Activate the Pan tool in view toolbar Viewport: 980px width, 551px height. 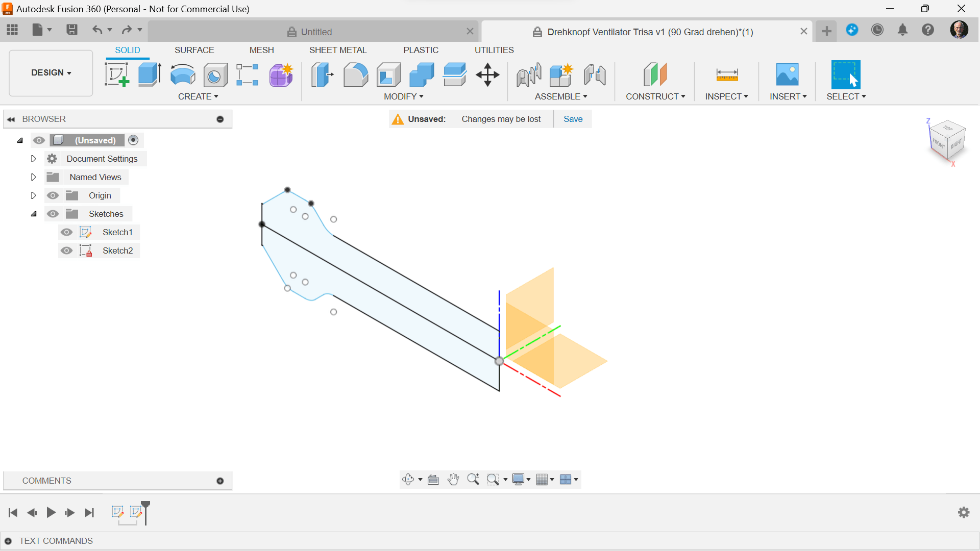point(453,480)
